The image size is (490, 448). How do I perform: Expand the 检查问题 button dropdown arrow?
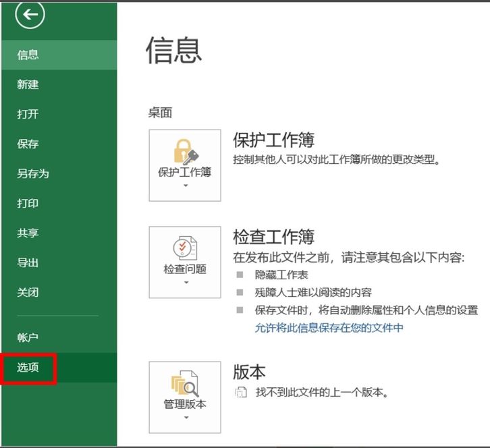(186, 283)
